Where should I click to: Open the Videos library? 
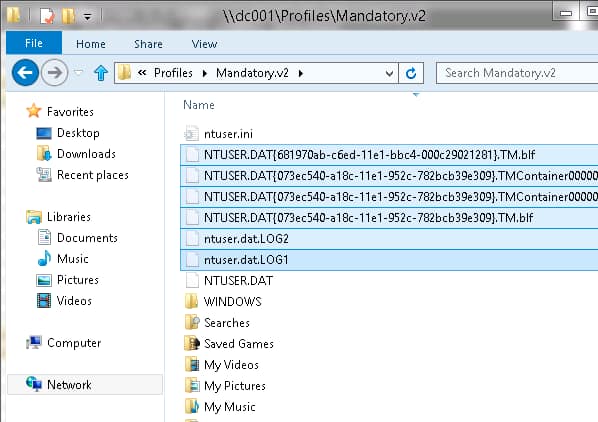click(x=74, y=300)
